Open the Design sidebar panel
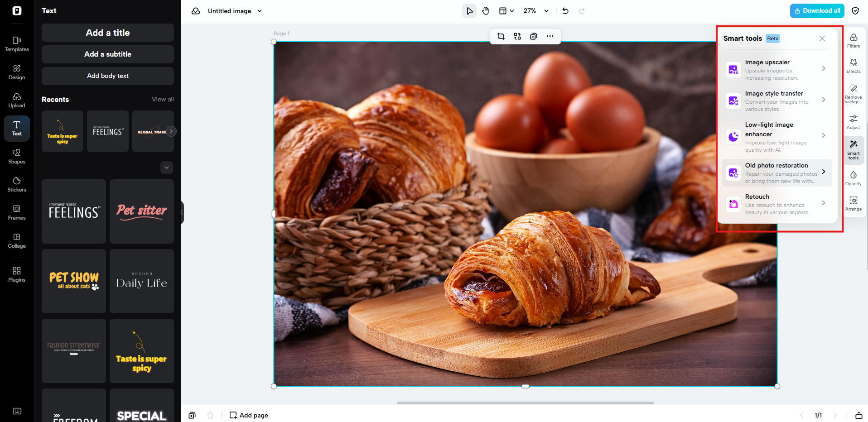This screenshot has width=868, height=422. 17,72
